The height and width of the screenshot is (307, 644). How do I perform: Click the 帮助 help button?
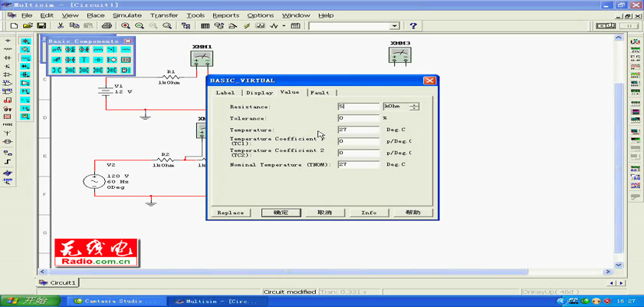point(413,213)
